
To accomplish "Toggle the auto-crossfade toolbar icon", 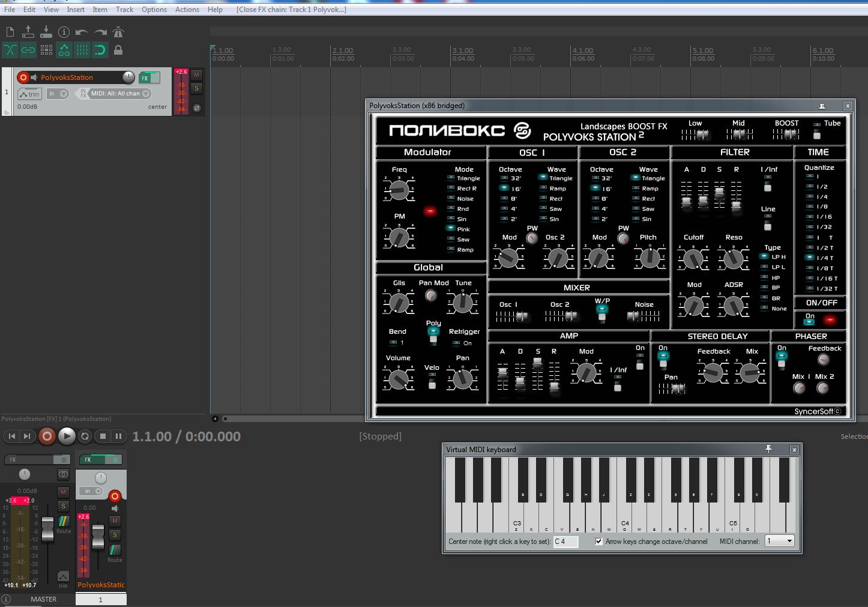I will (10, 50).
